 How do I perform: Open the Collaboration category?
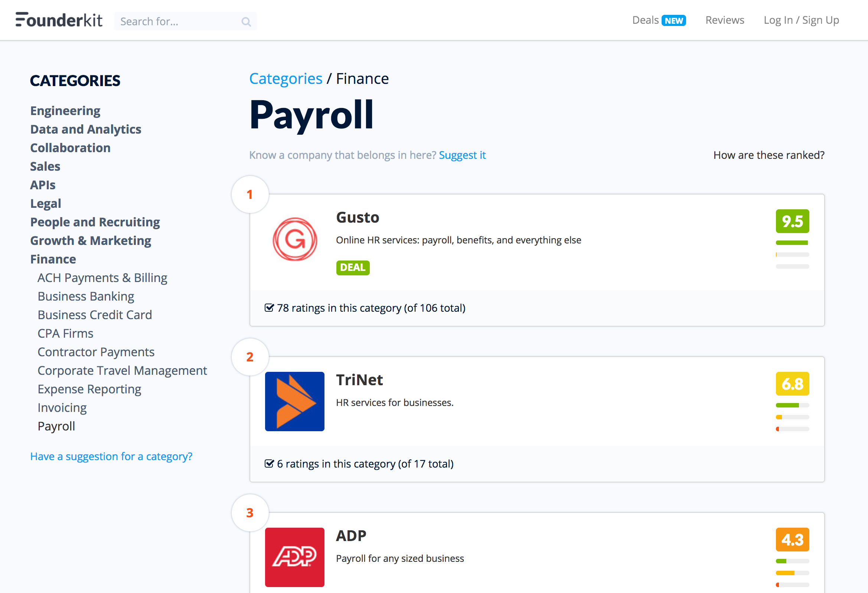(70, 148)
